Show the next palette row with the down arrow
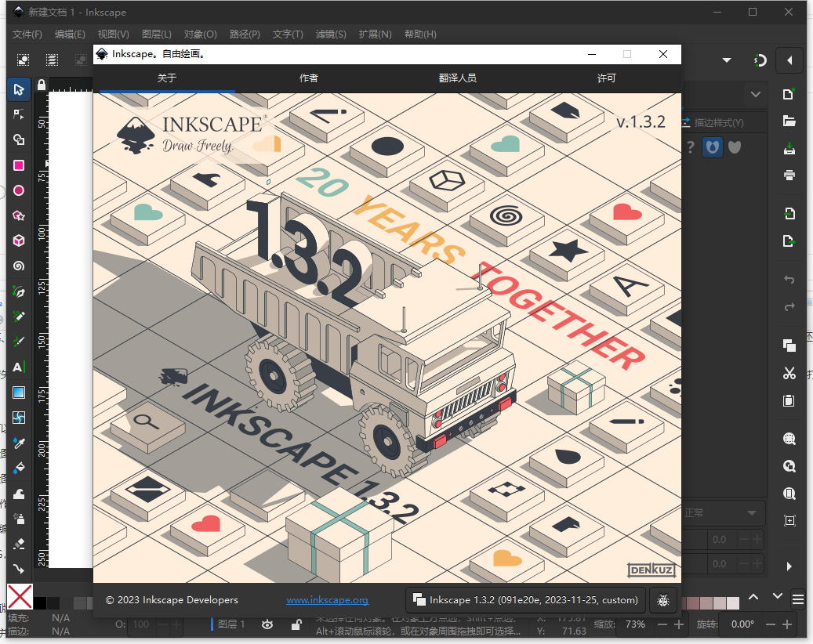Viewport: 813px width, 644px height. pyautogui.click(x=777, y=597)
